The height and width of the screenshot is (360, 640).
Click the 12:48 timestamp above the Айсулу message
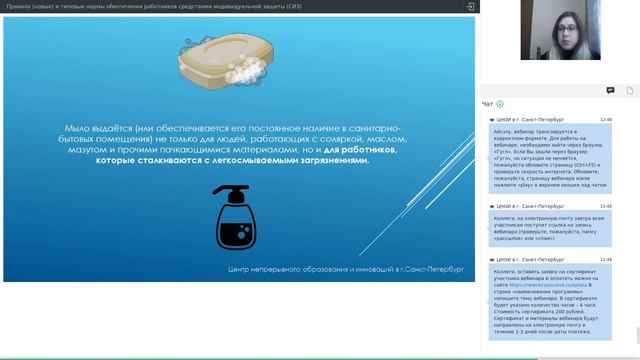point(606,120)
